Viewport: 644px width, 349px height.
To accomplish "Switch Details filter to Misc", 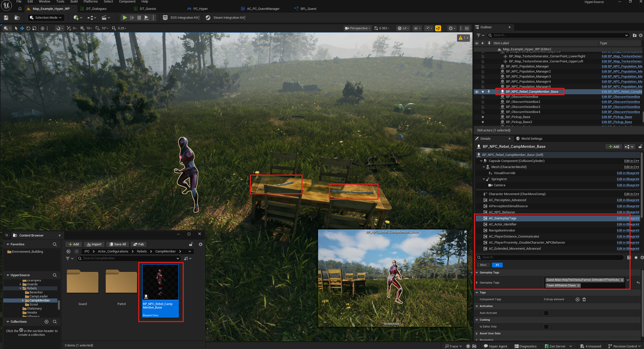I will pyautogui.click(x=483, y=265).
